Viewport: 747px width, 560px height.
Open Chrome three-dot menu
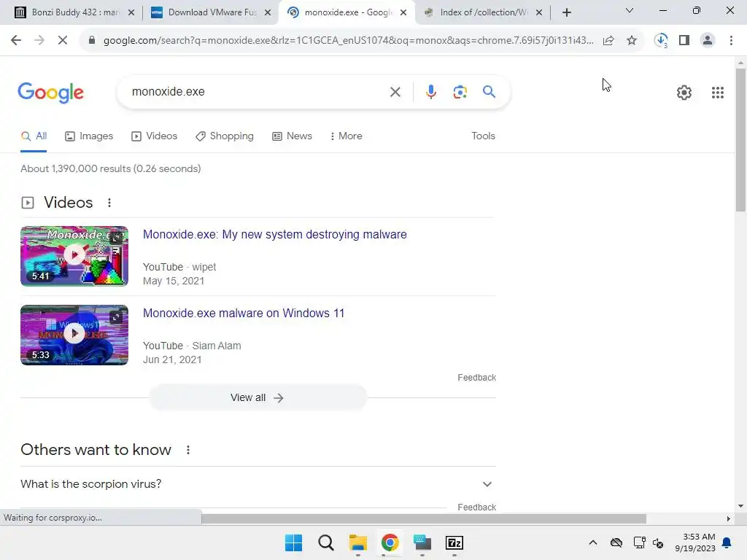731,41
